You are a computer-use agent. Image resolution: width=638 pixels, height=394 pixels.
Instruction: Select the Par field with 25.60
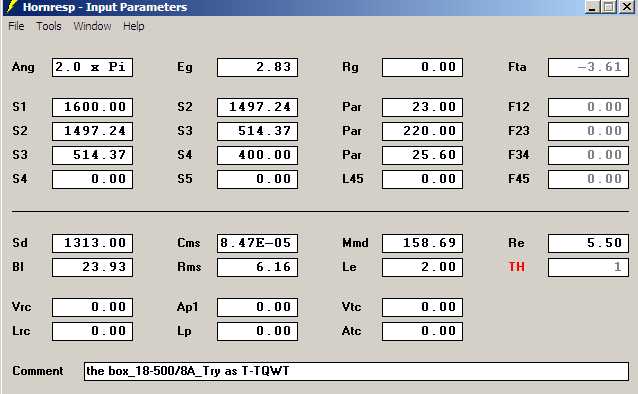click(x=422, y=155)
